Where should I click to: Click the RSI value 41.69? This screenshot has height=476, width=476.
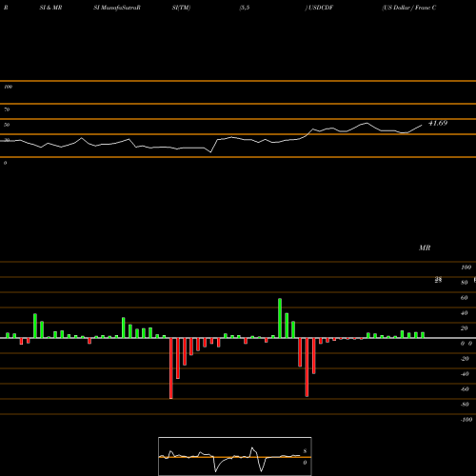438,123
